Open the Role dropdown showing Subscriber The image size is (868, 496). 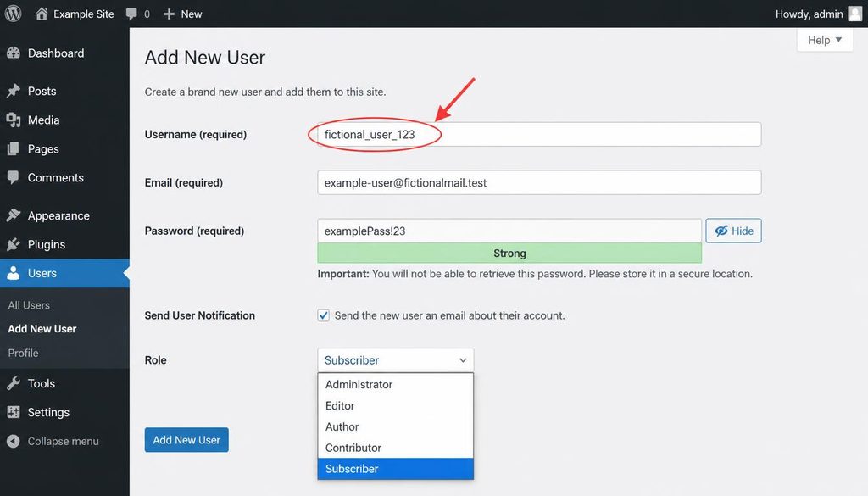click(x=395, y=359)
